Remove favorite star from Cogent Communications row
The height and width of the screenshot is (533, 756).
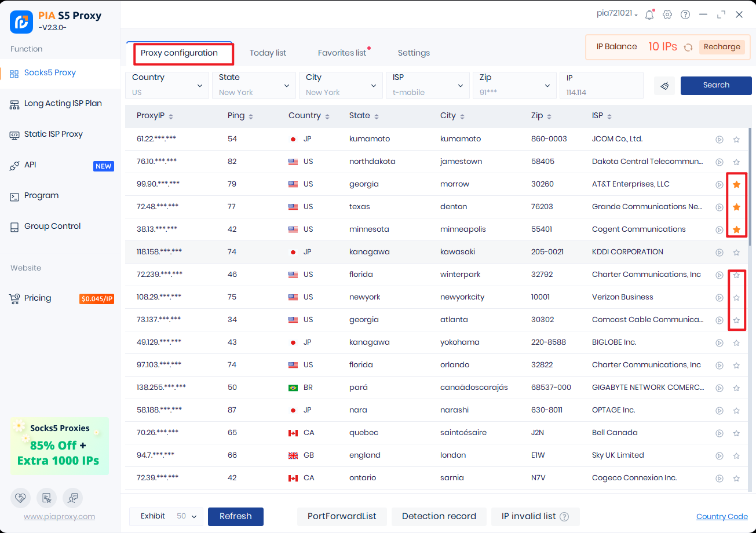click(736, 230)
